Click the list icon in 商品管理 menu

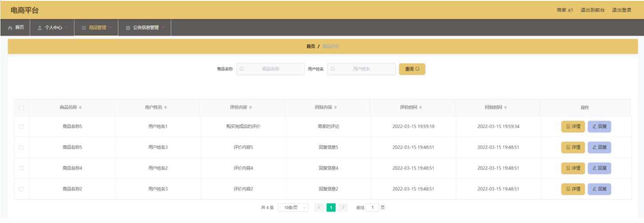[x=84, y=28]
